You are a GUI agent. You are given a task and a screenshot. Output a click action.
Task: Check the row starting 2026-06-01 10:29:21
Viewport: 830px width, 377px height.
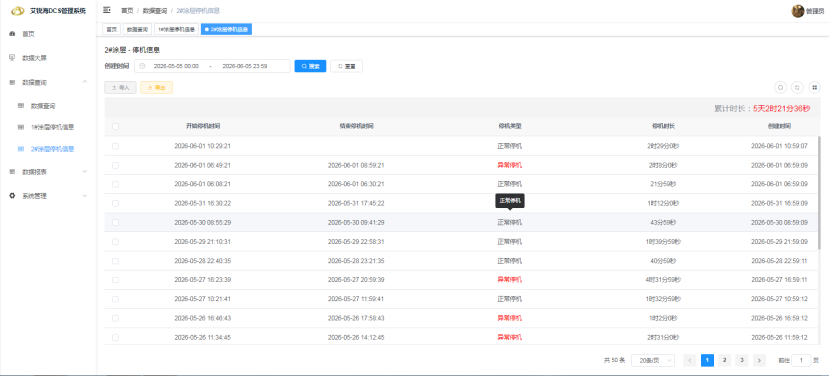115,146
